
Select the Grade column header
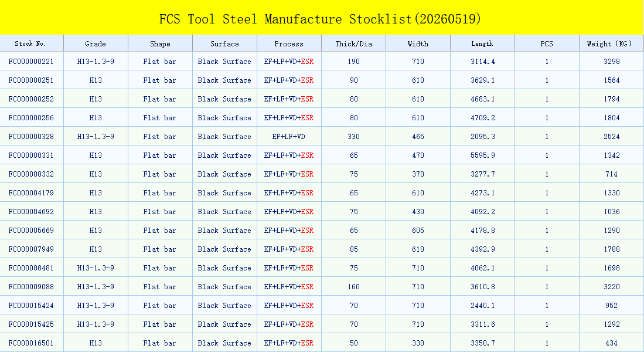pos(96,43)
